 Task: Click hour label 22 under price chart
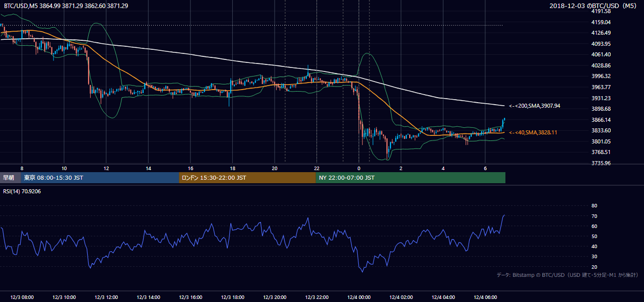[x=316, y=168]
